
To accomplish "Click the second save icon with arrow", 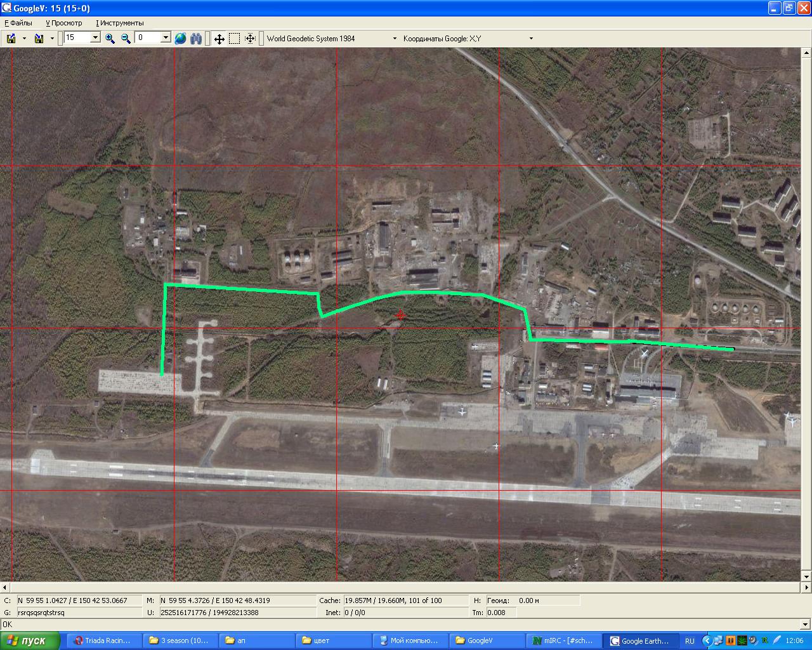I will coord(39,39).
